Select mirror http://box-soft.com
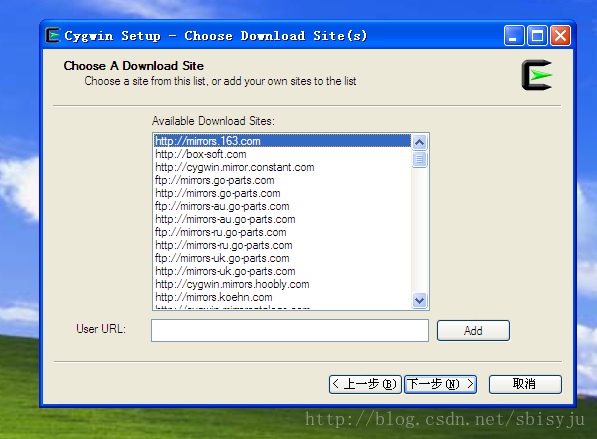 pos(283,154)
